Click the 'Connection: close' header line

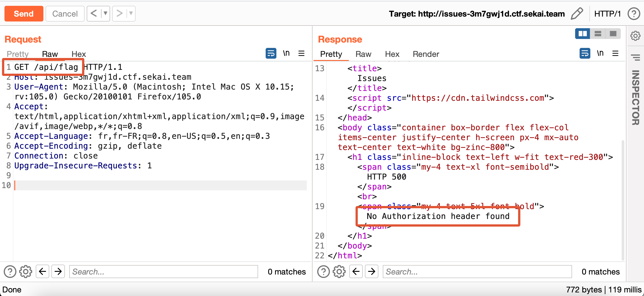56,156
